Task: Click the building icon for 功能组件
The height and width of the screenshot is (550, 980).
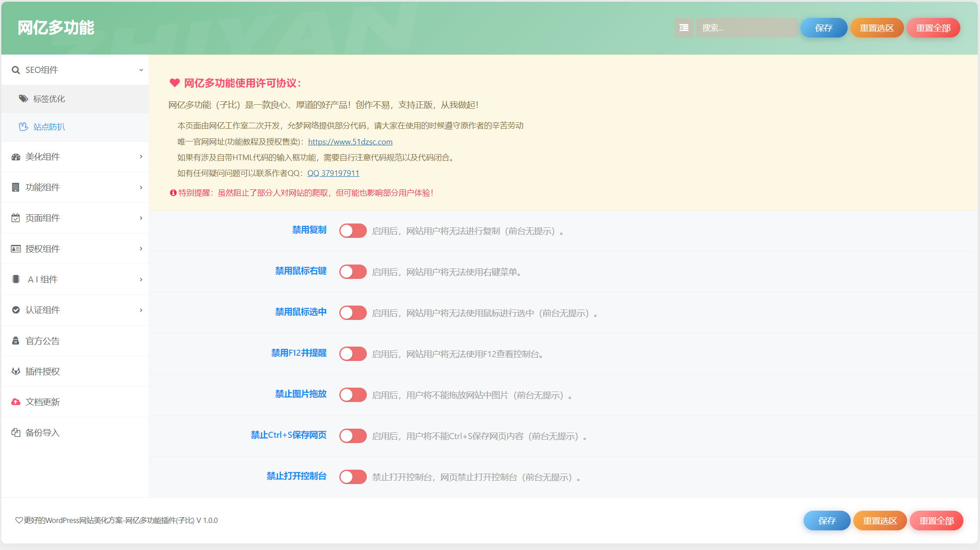Action: point(16,187)
